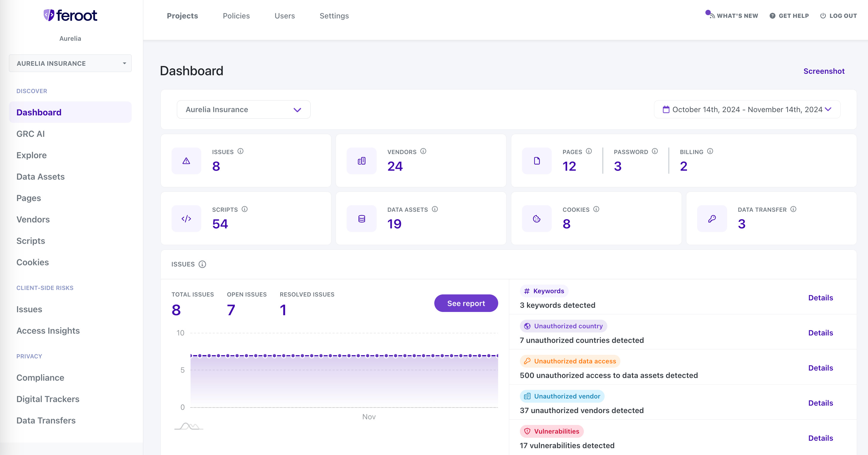Open Details for Unauthorized vendor issues
Screen dimensions: 868x455
(x=820, y=403)
